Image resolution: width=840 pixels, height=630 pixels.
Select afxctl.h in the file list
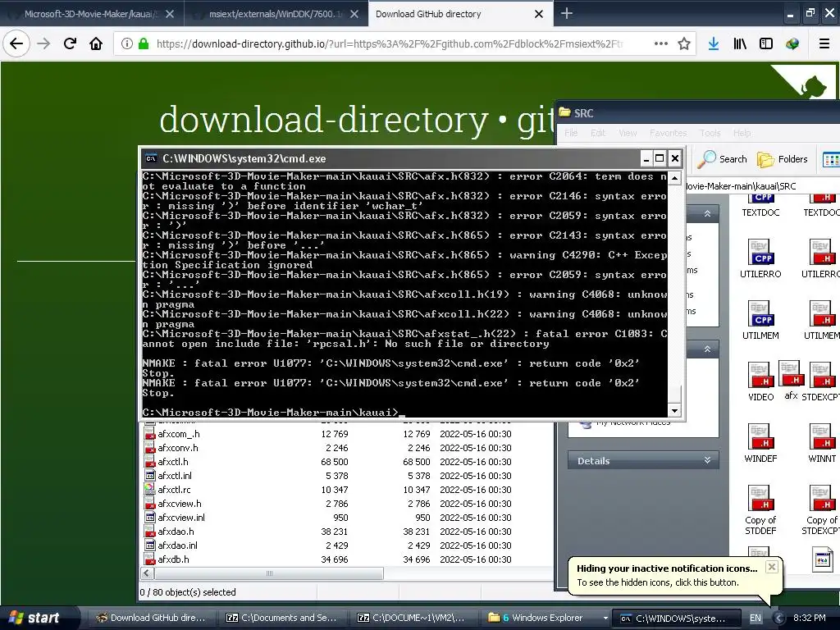[173, 462]
